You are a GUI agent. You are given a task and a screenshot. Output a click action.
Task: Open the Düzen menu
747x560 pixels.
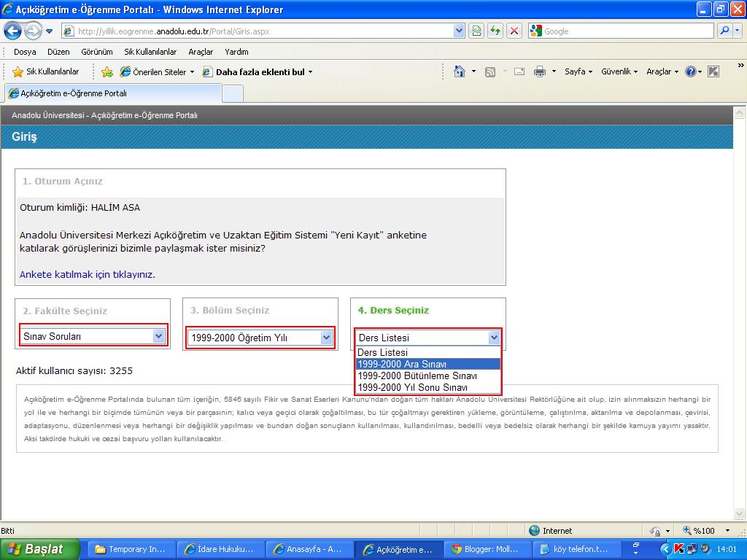[58, 52]
